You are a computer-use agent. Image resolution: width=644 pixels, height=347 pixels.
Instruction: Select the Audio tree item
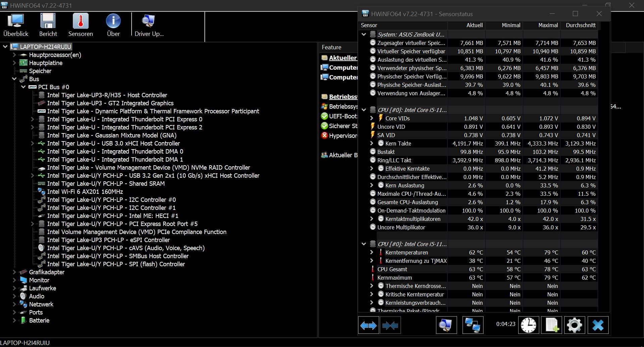[36, 296]
